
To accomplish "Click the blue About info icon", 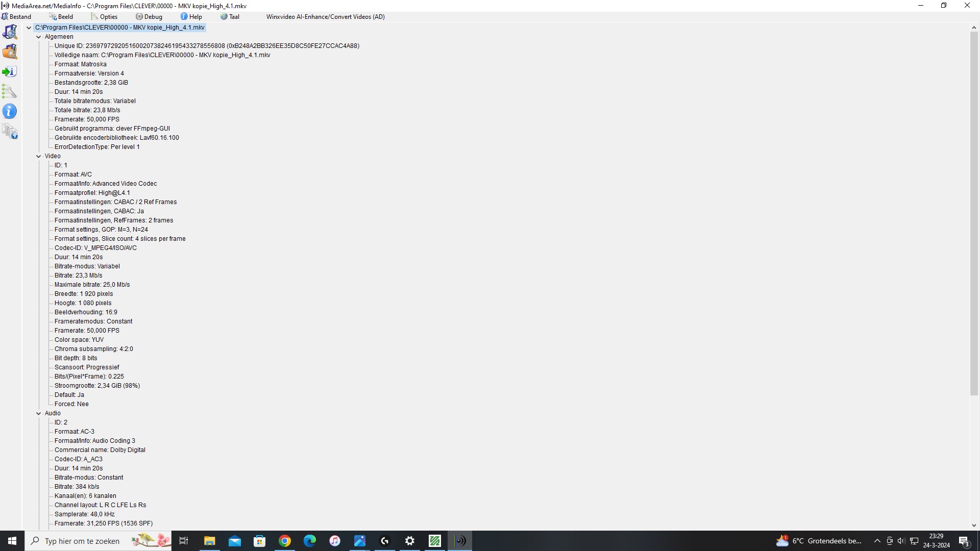I will [10, 111].
